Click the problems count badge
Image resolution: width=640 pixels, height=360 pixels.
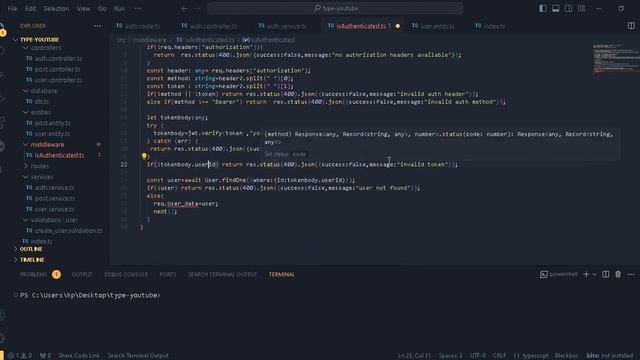(x=56, y=274)
